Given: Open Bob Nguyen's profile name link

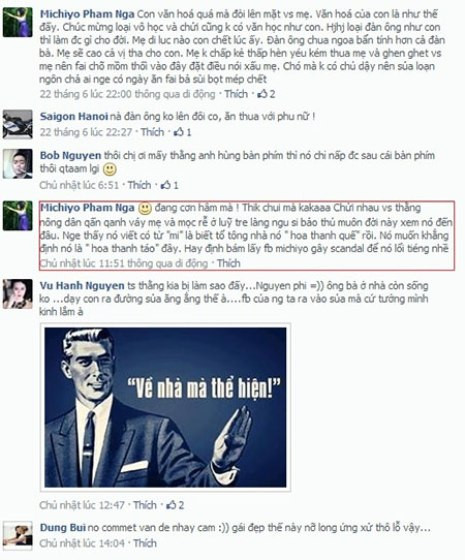Looking at the screenshot, I should pos(70,156).
